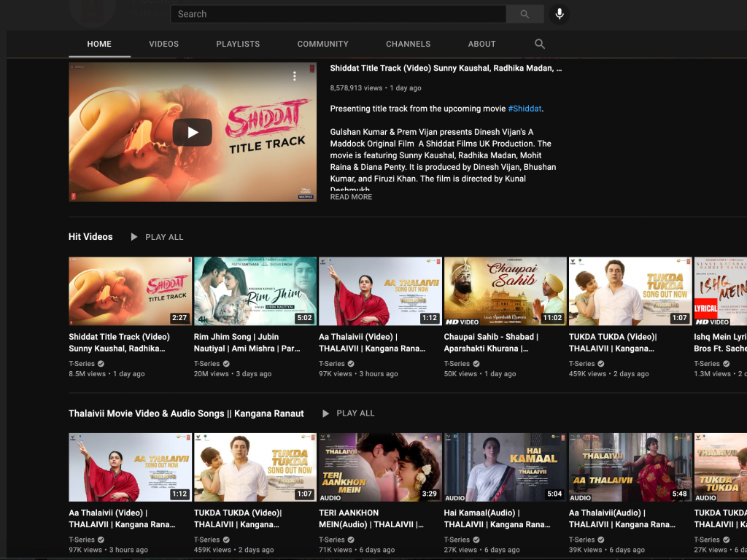Expand description with READ MORE
Image resolution: width=747 pixels, height=560 pixels.
351,197
